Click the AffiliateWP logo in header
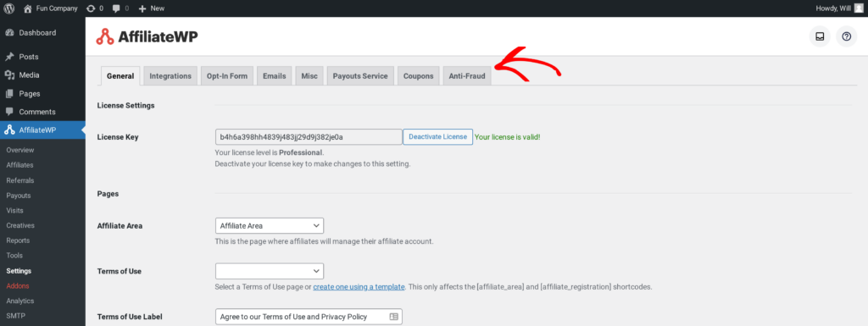Image resolution: width=868 pixels, height=326 pixels. coord(147,36)
